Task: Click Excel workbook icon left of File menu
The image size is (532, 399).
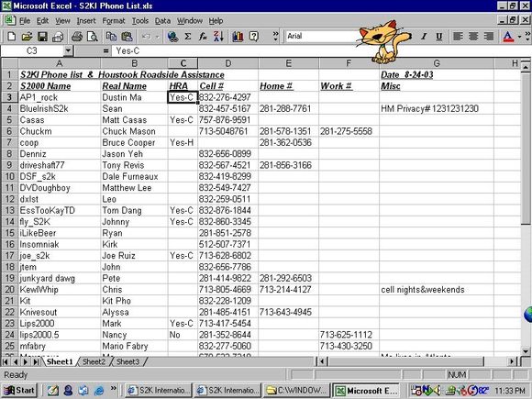Action: click(x=9, y=21)
